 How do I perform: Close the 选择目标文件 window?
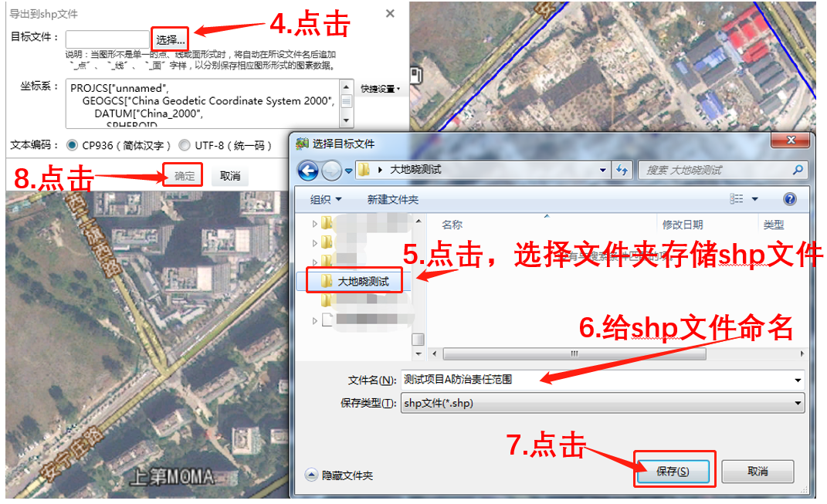point(791,140)
